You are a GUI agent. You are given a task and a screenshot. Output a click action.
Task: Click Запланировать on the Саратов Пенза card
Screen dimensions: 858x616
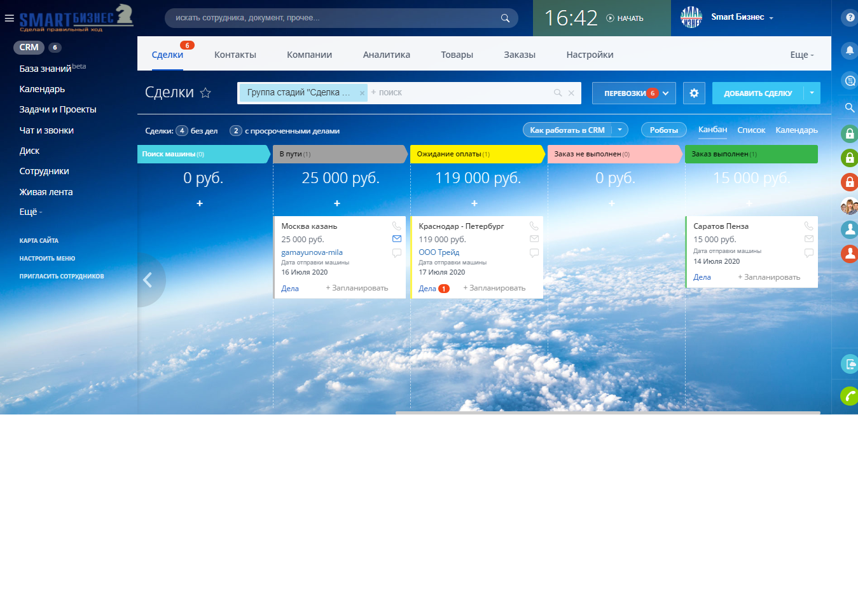pos(769,277)
